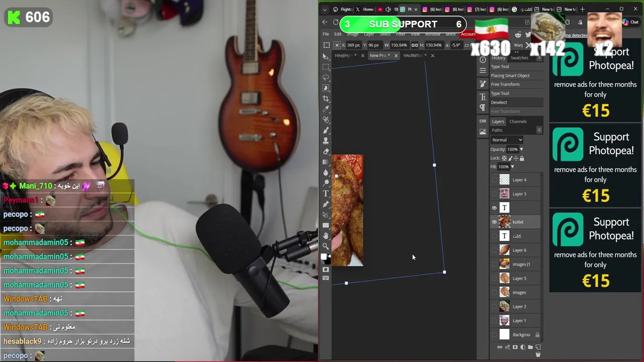This screenshot has height=362, width=644.
Task: Open the Edit menu
Action: tap(338, 34)
